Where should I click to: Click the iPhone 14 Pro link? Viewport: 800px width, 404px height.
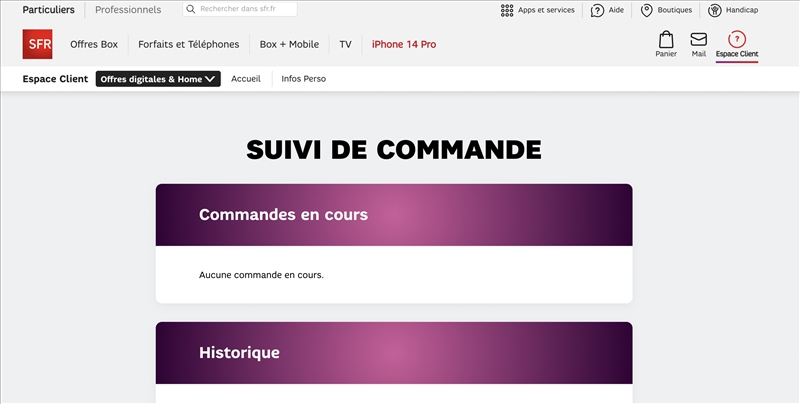click(404, 44)
